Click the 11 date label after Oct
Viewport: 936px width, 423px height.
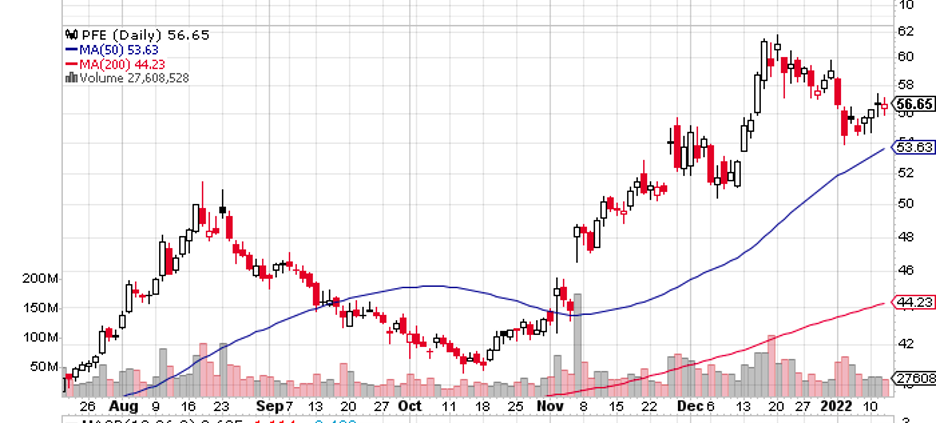pyautogui.click(x=448, y=407)
